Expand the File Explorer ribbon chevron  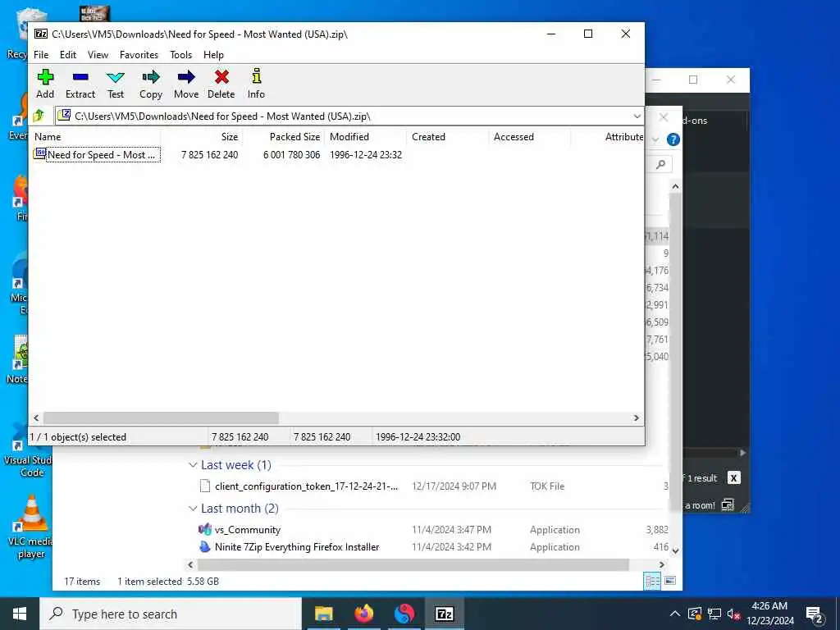655,139
